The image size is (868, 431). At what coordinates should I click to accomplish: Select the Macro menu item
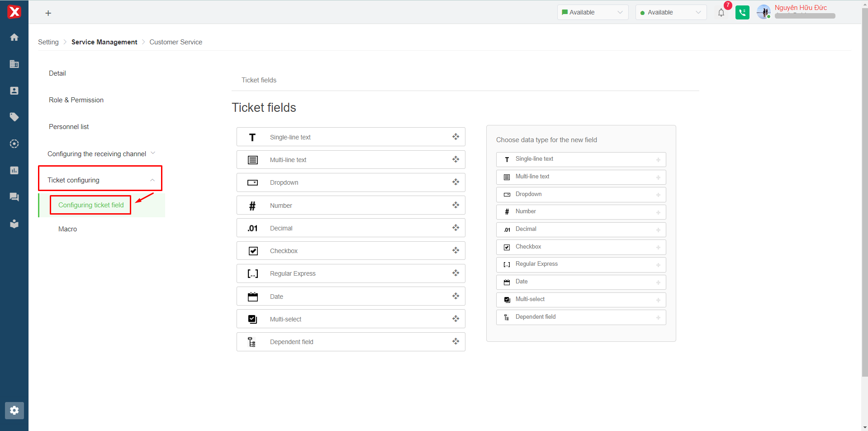tap(67, 229)
